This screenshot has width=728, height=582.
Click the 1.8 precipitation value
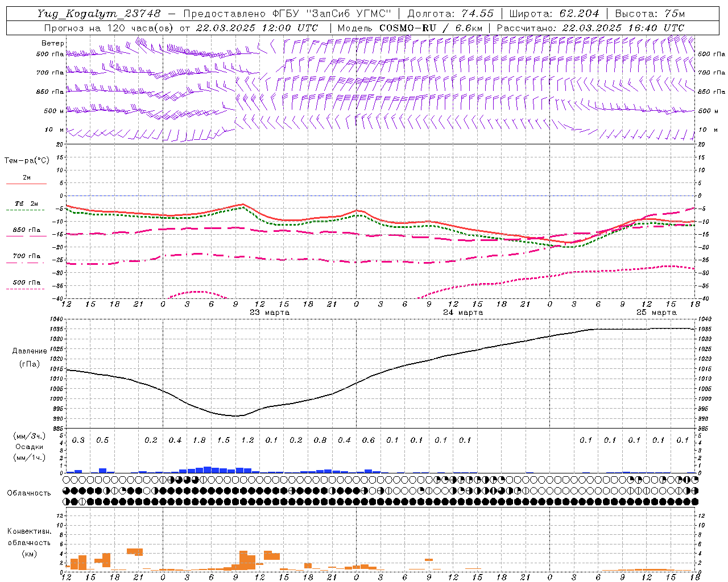(199, 440)
